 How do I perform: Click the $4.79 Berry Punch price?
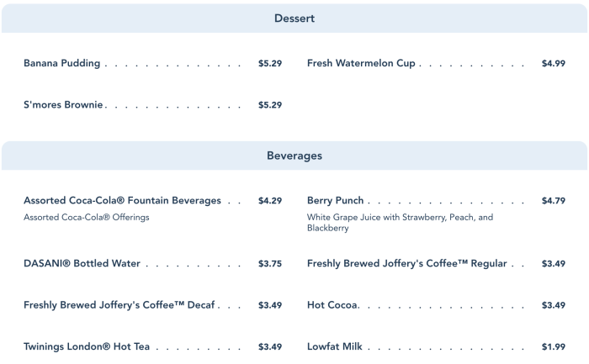(553, 201)
